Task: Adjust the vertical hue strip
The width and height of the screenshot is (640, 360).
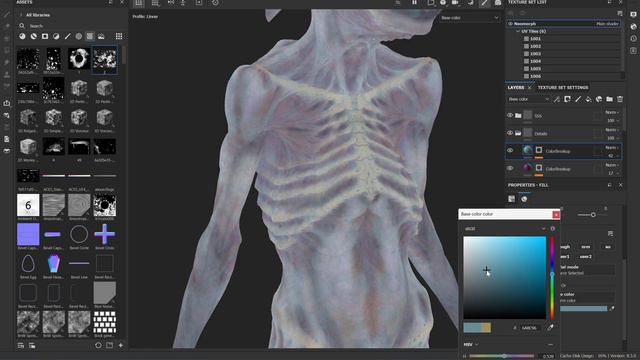Action: (x=552, y=278)
